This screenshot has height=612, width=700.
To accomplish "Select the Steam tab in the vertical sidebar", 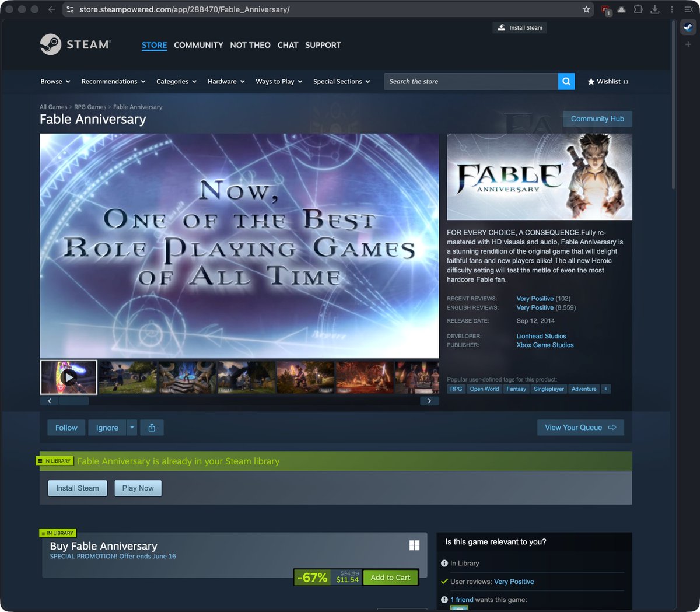I will click(x=688, y=27).
